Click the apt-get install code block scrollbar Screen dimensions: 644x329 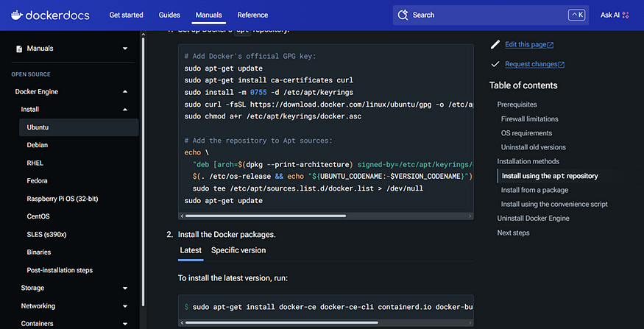click(x=281, y=323)
